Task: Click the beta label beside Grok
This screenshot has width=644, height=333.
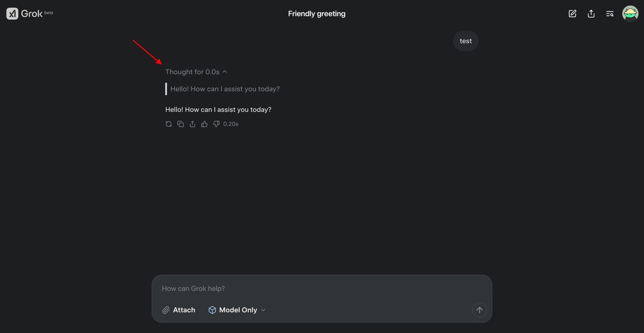Action: 49,13
